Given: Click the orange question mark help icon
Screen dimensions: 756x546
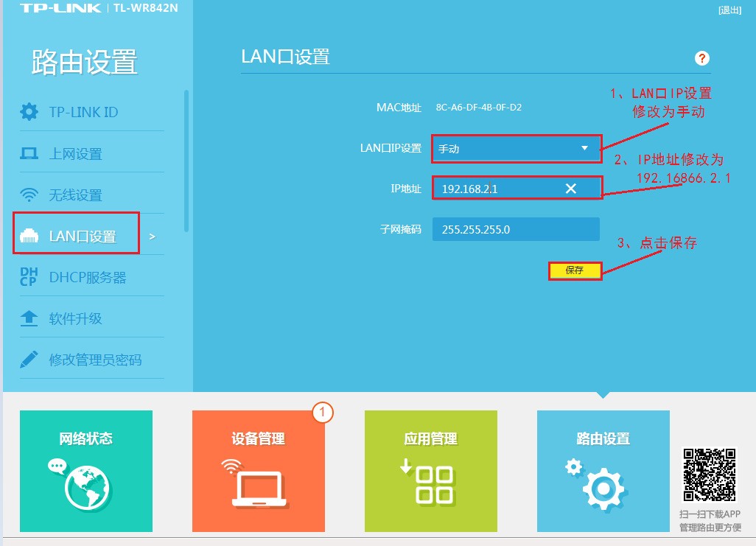Looking at the screenshot, I should coord(702,58).
